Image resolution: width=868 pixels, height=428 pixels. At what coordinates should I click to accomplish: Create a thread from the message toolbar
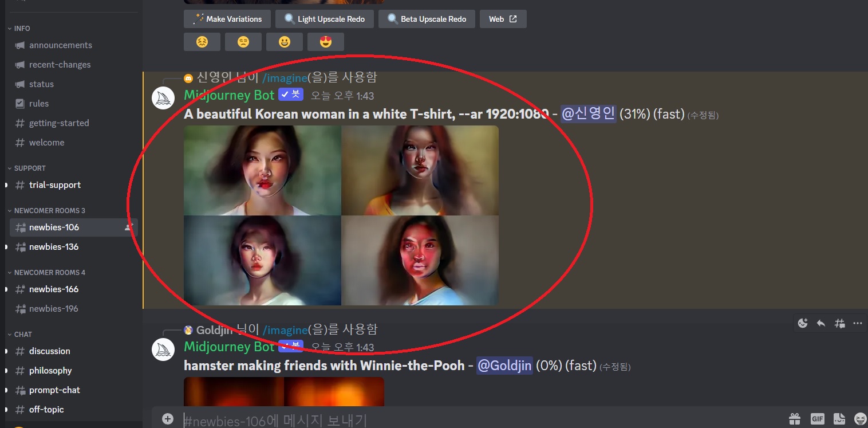(x=839, y=323)
